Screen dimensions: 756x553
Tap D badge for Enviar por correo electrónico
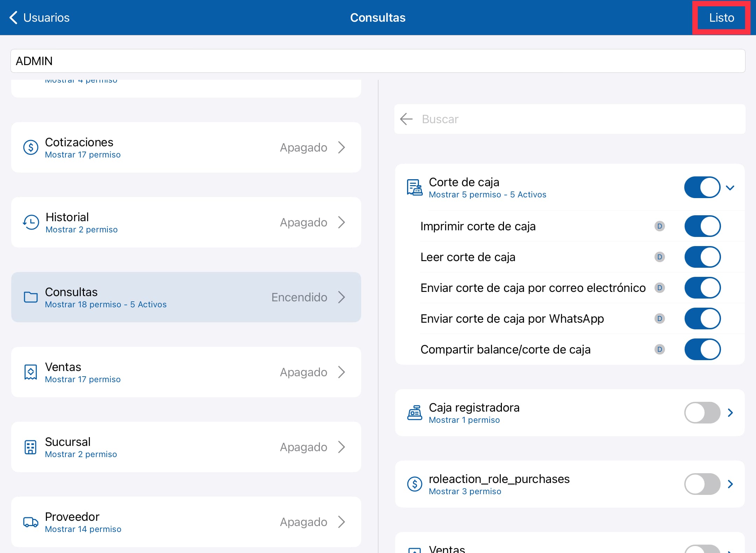point(659,288)
